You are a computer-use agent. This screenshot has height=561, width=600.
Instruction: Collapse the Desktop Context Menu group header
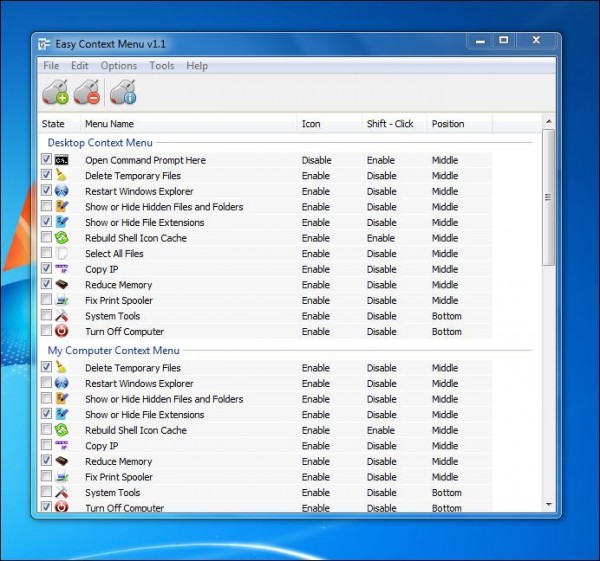(100, 143)
